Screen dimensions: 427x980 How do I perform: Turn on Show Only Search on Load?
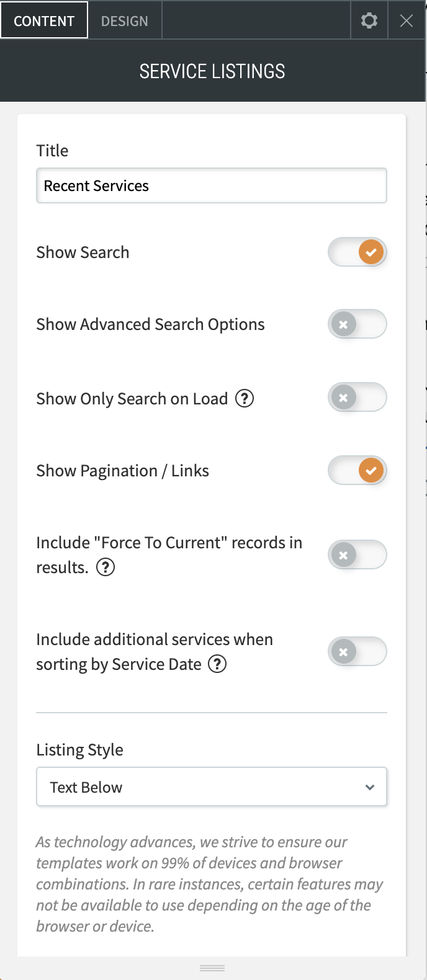pyautogui.click(x=357, y=397)
